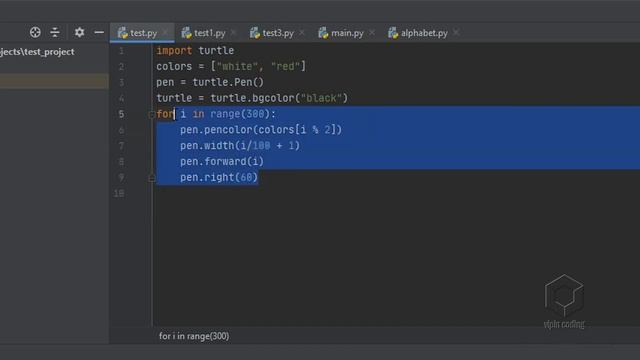Image resolution: width=640 pixels, height=360 pixels.
Task: Click the project path 'test_project' text
Action: 49,52
